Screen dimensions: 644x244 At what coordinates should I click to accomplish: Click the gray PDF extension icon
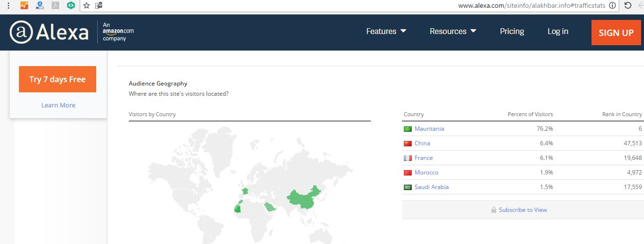point(56,6)
